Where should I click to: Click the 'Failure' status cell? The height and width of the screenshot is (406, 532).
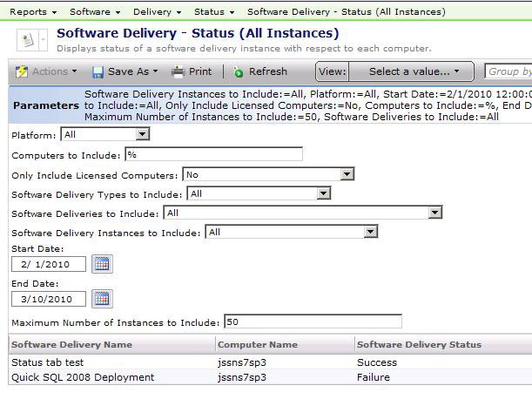click(374, 377)
